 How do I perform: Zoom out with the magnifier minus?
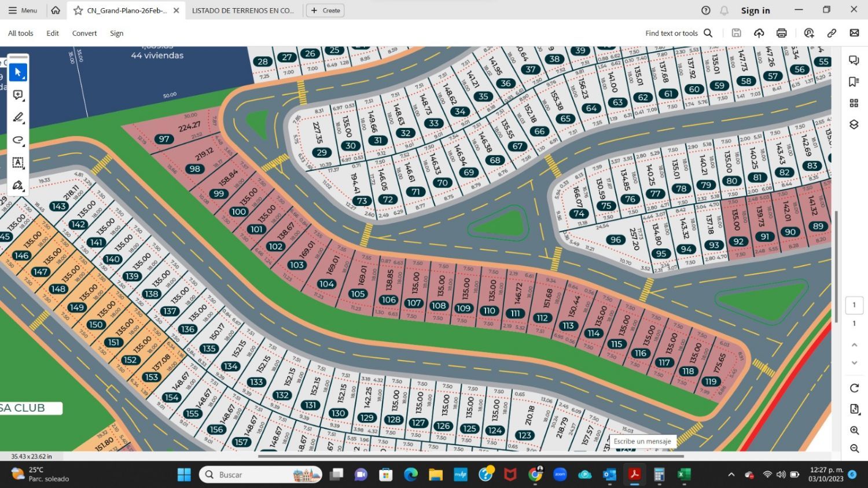pos(854,449)
